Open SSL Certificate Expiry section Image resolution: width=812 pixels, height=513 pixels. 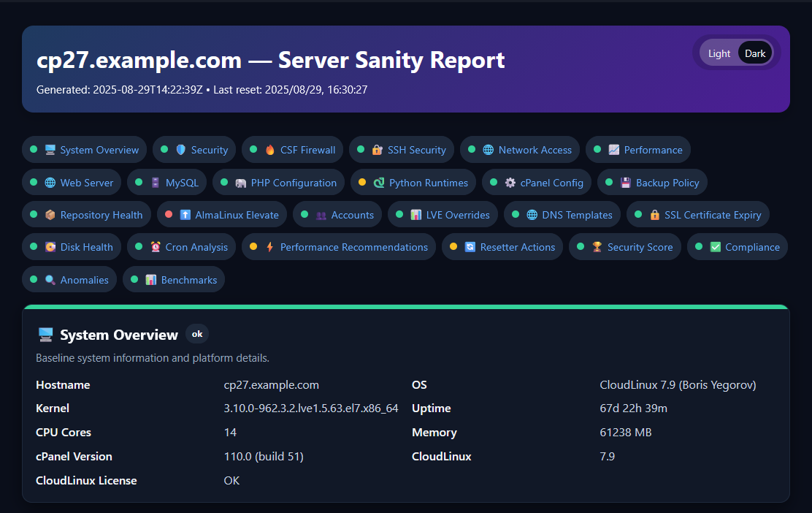coord(698,215)
